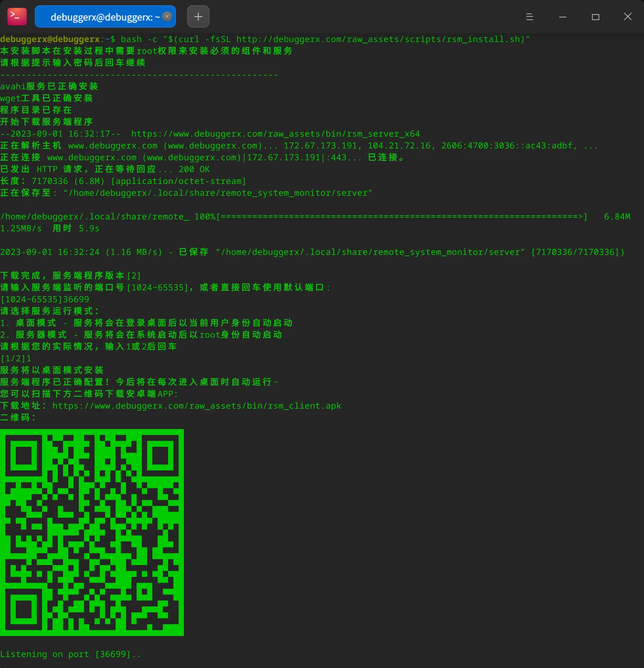Click the '请根据您的实际情况，输入1或2后回车' line

pos(88,347)
